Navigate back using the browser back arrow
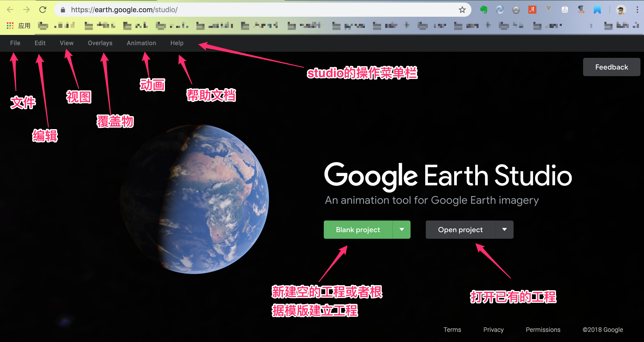 pos(10,10)
